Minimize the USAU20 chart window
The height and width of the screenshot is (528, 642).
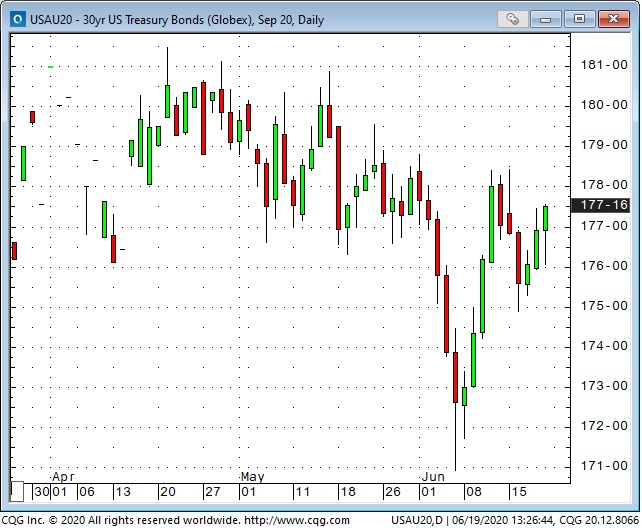coord(545,19)
